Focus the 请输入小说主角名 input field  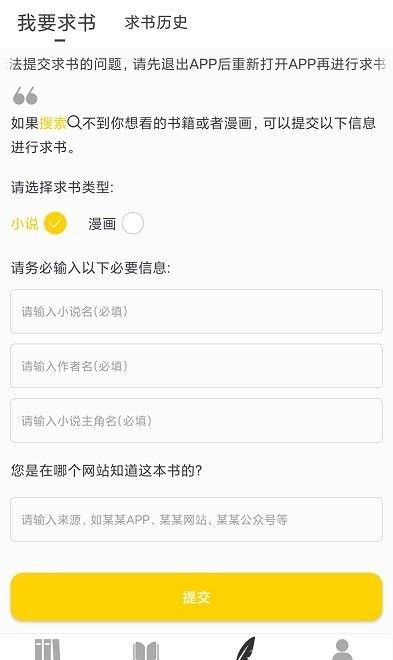tap(196, 420)
